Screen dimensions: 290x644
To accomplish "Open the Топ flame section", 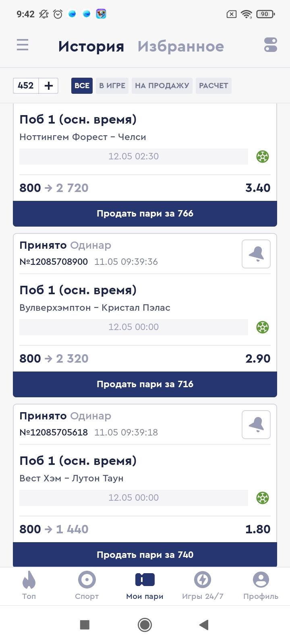I will 29,586.
